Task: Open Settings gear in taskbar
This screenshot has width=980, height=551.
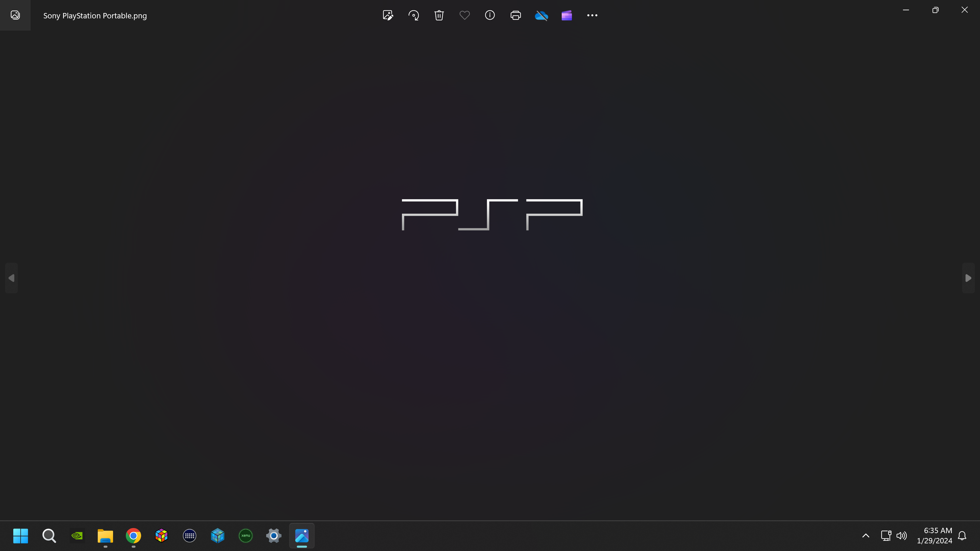Action: point(274,536)
